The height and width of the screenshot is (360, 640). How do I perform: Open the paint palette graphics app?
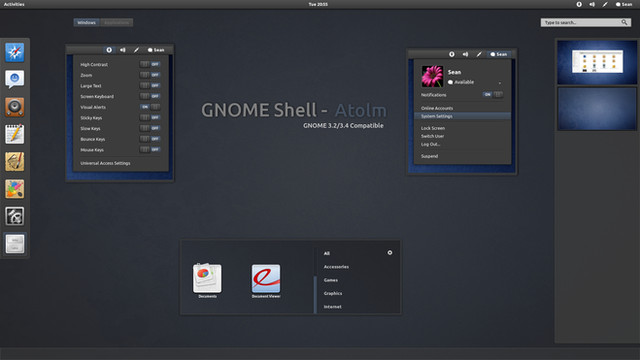pyautogui.click(x=15, y=189)
